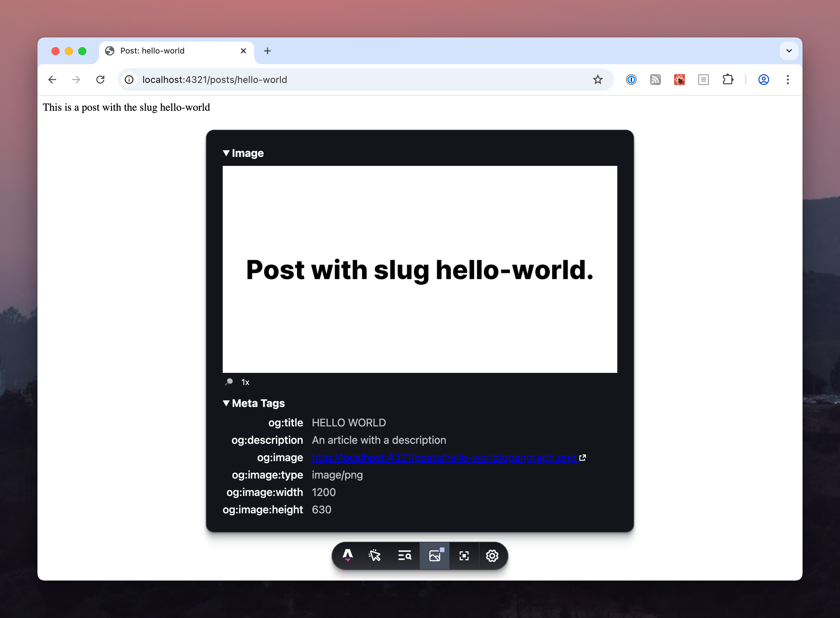This screenshot has height=618, width=840.
Task: Open dev toolbar settings gear
Action: pos(492,555)
